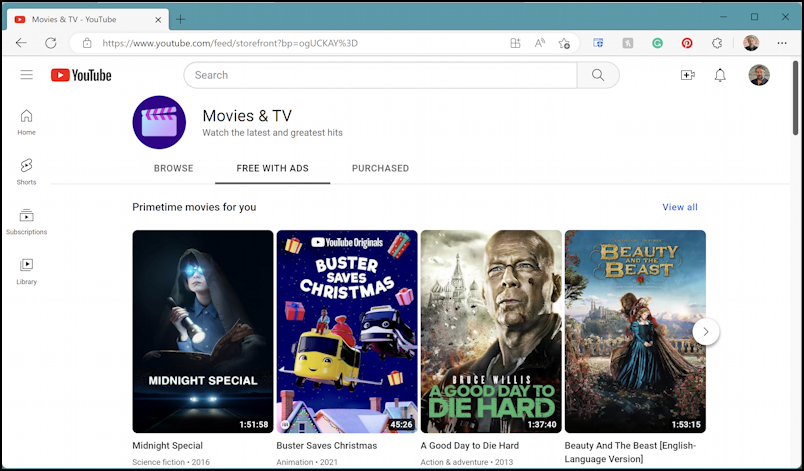Close the Movies & TV browser tab
Viewport: 804px width, 471px height.
coord(158,19)
